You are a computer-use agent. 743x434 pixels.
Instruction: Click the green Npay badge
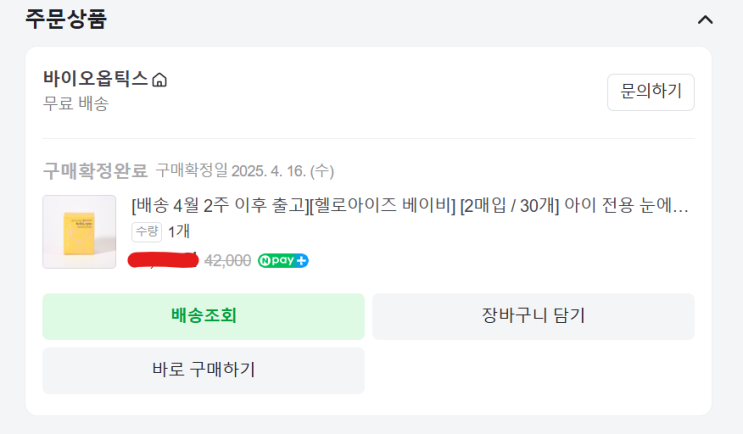[x=283, y=260]
